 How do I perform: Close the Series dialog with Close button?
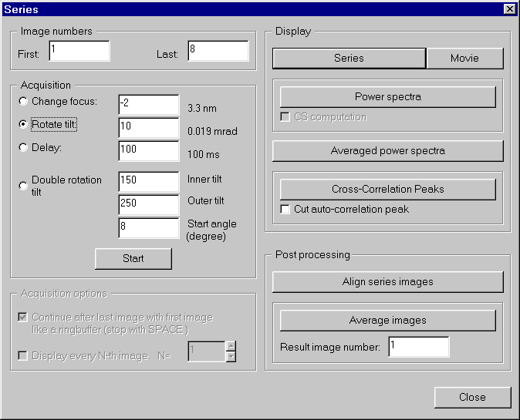(x=471, y=397)
